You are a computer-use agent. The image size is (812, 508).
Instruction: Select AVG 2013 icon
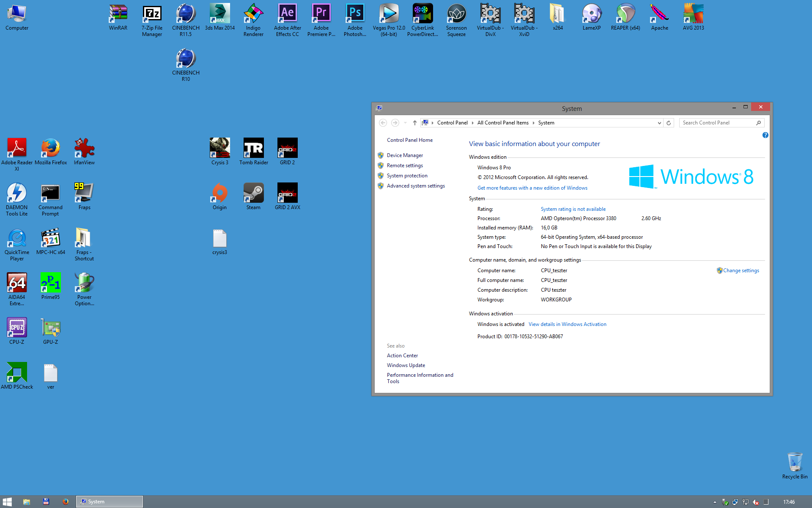click(693, 17)
